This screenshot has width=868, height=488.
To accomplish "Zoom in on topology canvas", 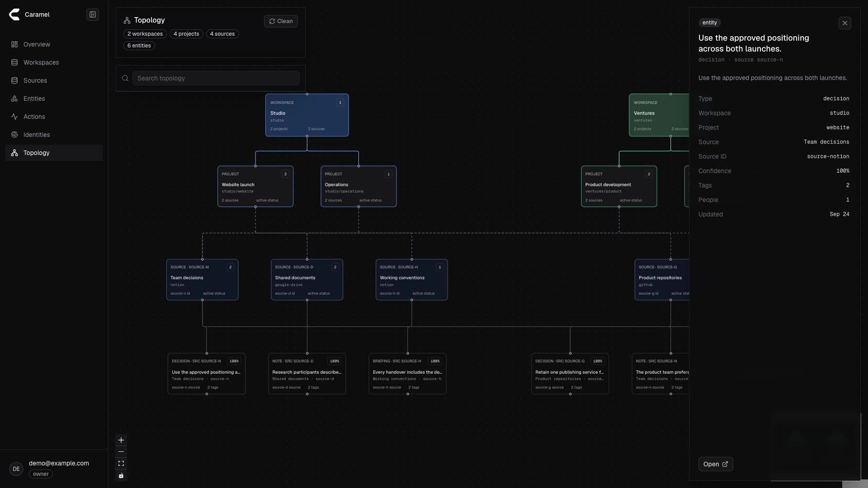I will pyautogui.click(x=121, y=440).
